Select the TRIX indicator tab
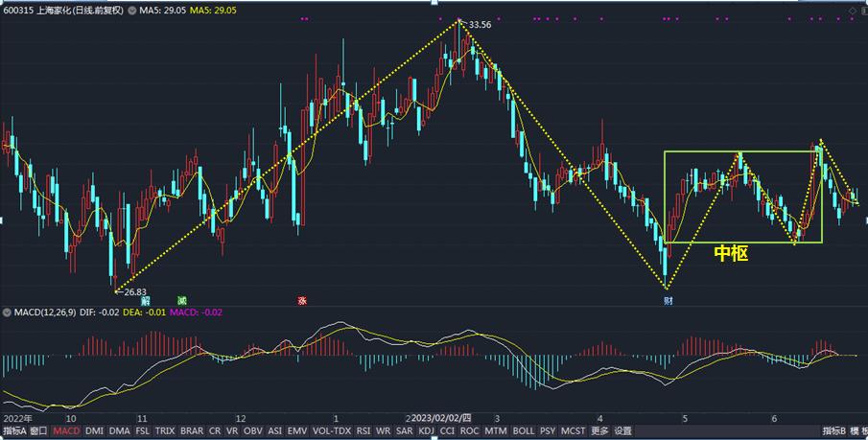Viewport: 868px width, 440px height. coord(165,430)
